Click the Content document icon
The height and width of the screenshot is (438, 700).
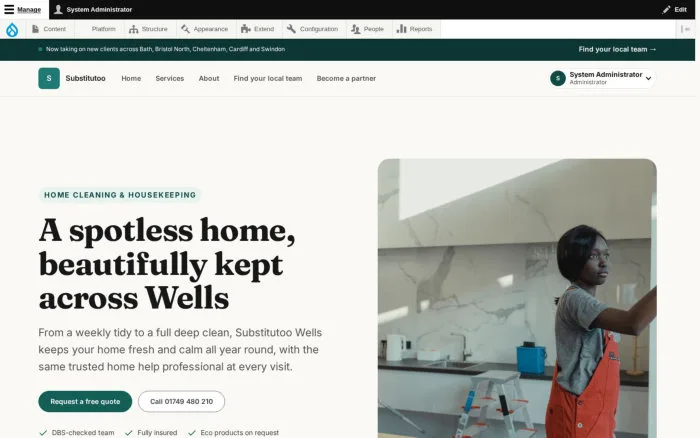[35, 29]
